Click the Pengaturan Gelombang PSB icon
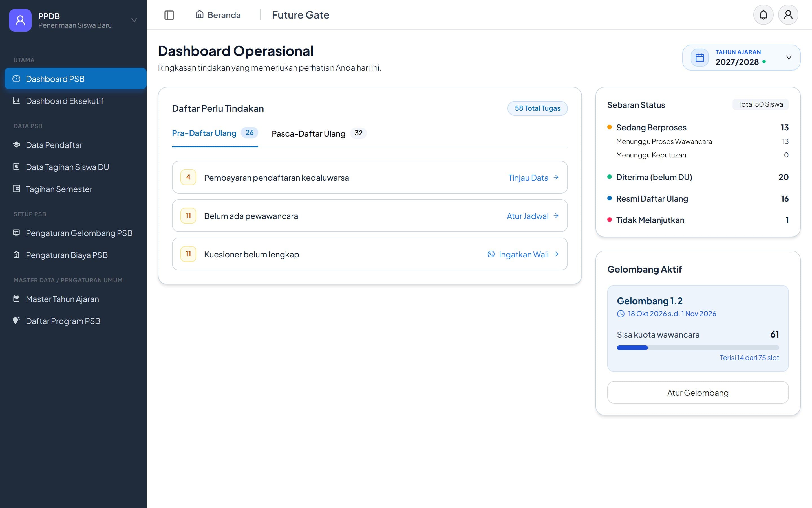Screen dimensions: 812x508 coord(16,233)
